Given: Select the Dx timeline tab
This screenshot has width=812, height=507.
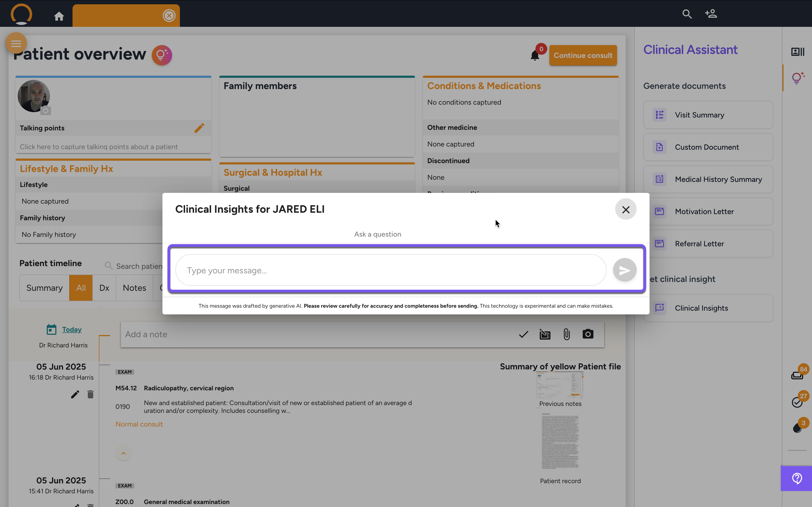Looking at the screenshot, I should coord(104,288).
